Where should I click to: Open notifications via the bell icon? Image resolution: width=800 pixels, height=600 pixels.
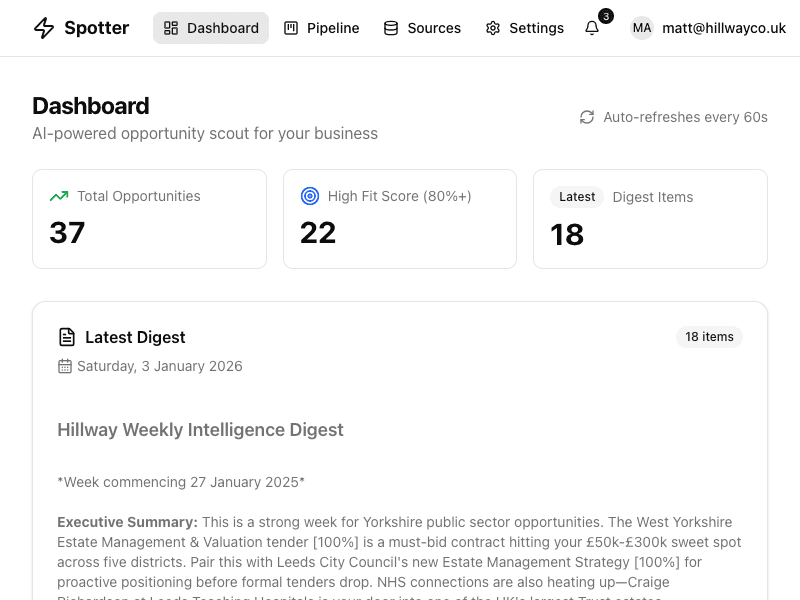click(592, 30)
